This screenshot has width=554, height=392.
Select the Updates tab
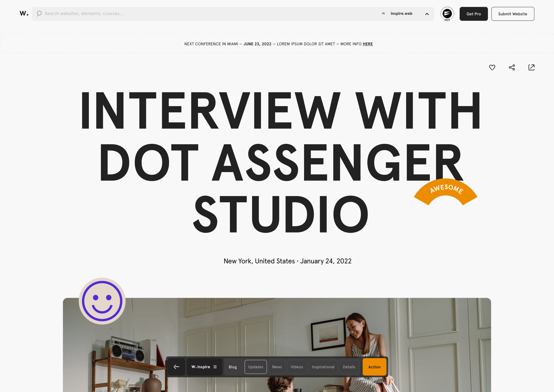255,367
